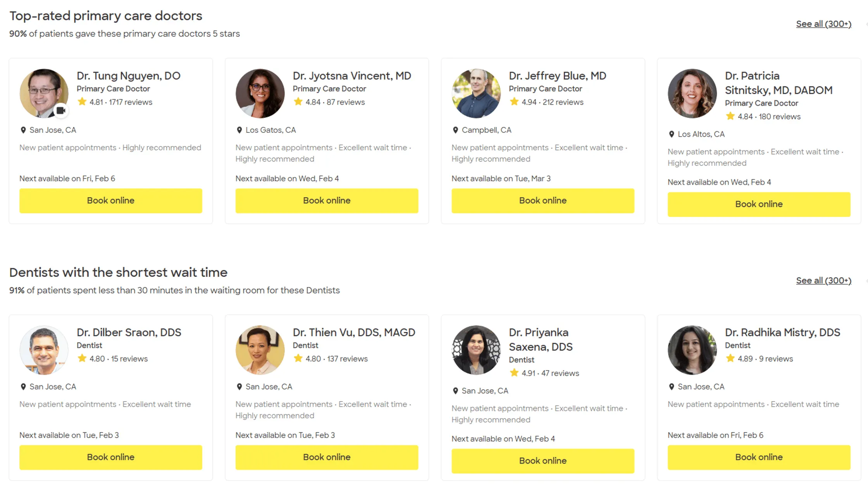Book online with Dr. Priyanka Saxena

pos(542,461)
